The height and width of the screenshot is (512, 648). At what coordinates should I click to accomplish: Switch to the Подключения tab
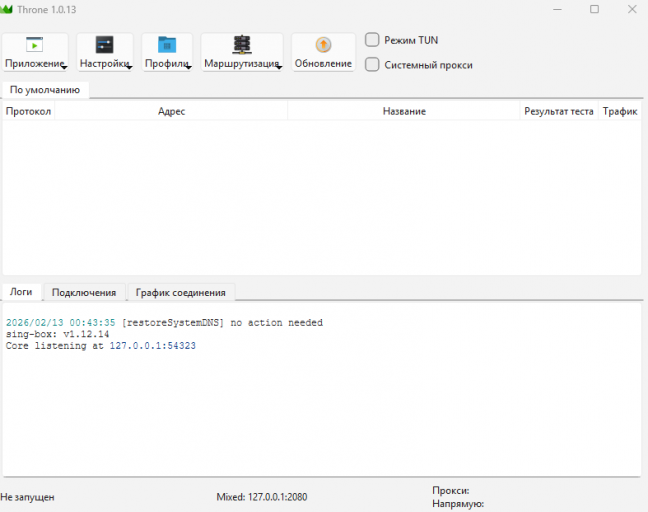(x=84, y=292)
